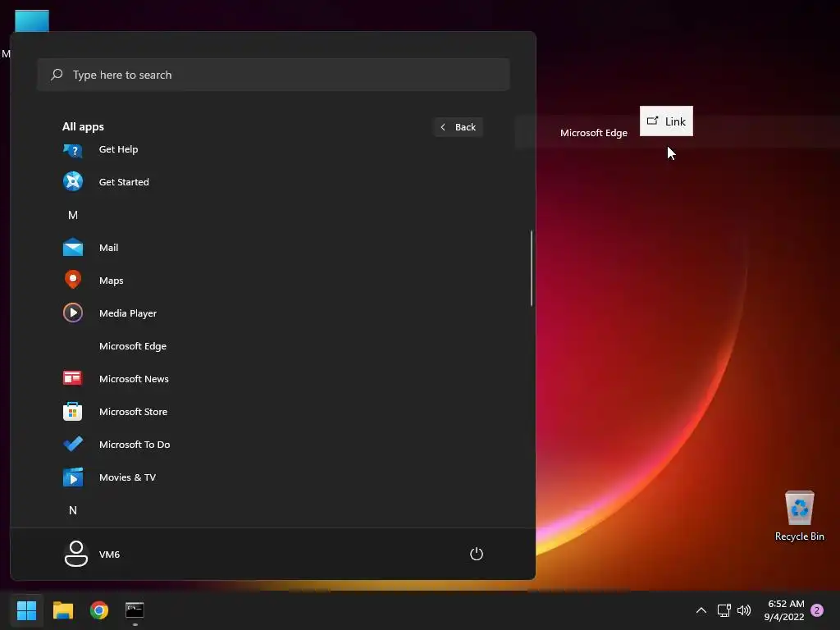Click the Microsoft News label
840x630 pixels.
coord(134,379)
